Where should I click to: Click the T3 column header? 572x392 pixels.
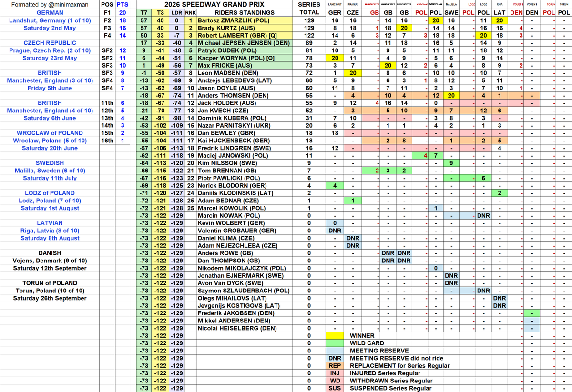[x=161, y=12]
